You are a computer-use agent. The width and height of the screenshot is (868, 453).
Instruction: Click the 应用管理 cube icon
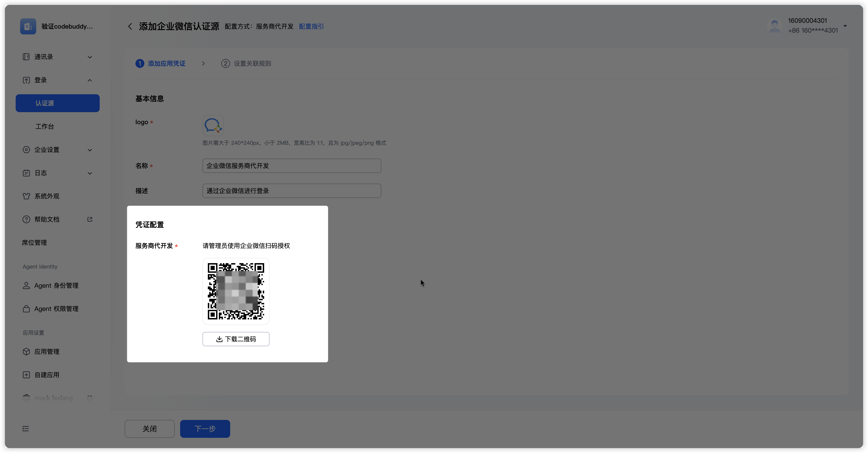[26, 351]
